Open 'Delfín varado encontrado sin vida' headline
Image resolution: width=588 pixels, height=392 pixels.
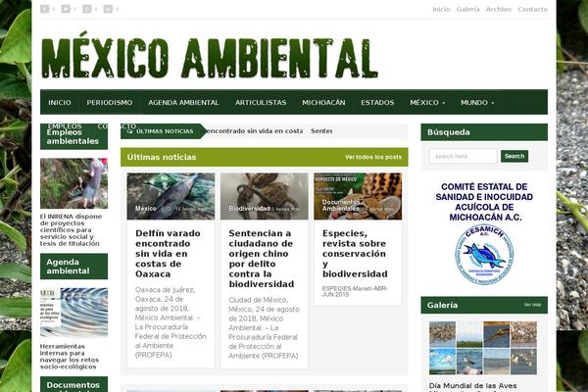[168, 254]
